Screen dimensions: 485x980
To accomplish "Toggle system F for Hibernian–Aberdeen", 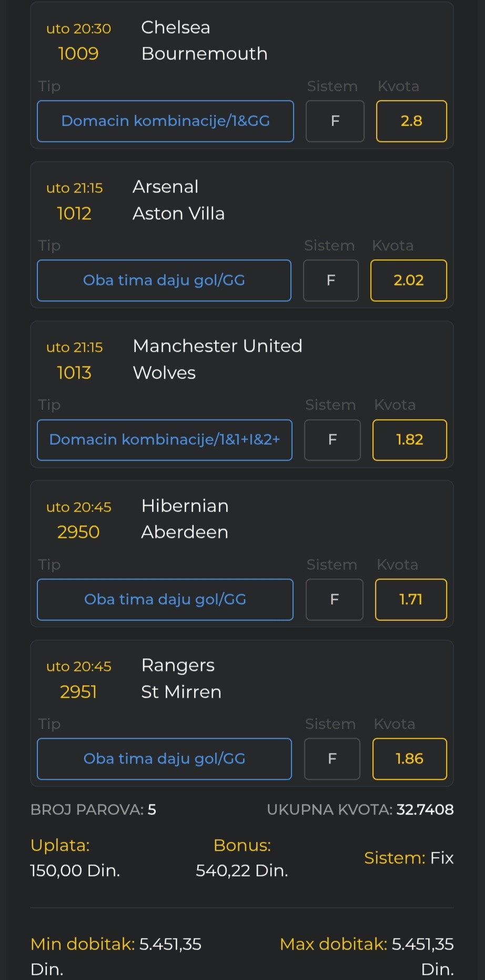I will 335,599.
